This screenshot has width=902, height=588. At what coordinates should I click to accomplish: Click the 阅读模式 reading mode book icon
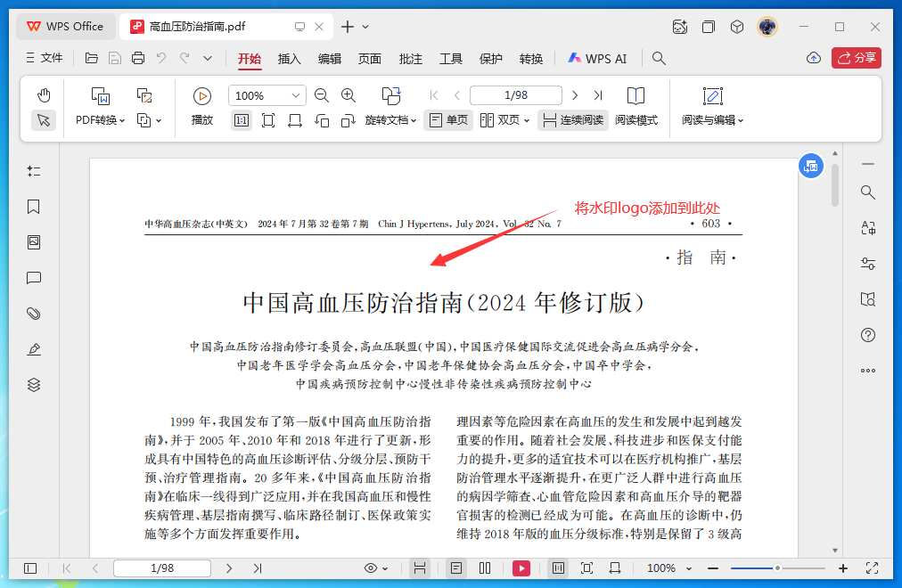tap(635, 96)
